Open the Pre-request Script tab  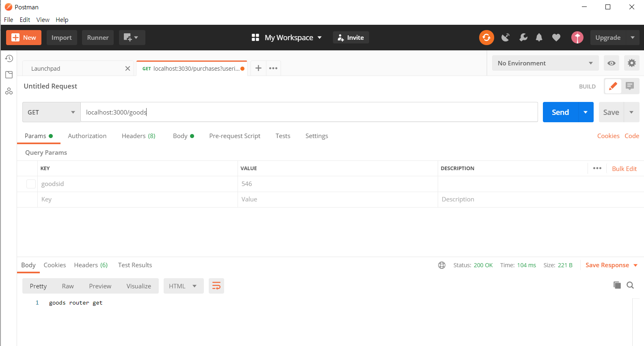pos(235,136)
